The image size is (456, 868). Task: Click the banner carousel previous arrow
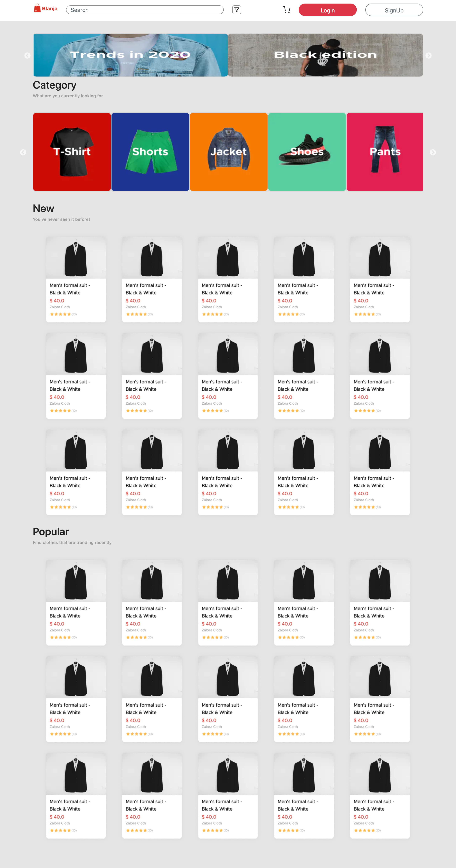point(28,56)
